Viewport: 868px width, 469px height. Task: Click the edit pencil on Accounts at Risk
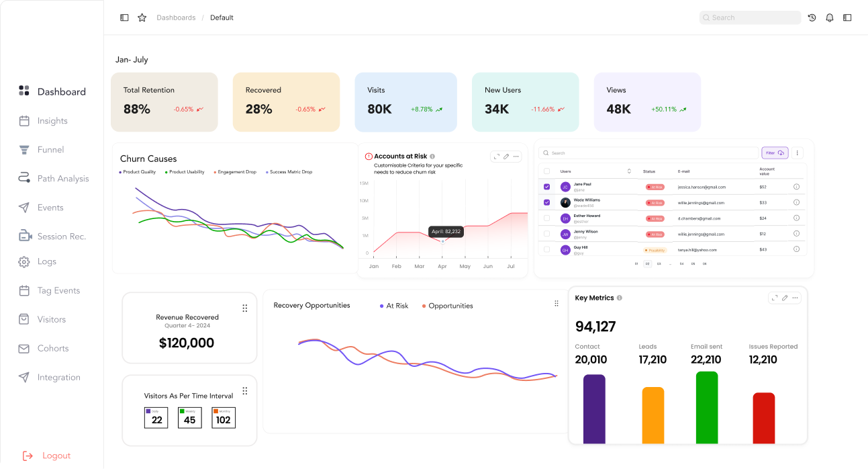click(507, 156)
